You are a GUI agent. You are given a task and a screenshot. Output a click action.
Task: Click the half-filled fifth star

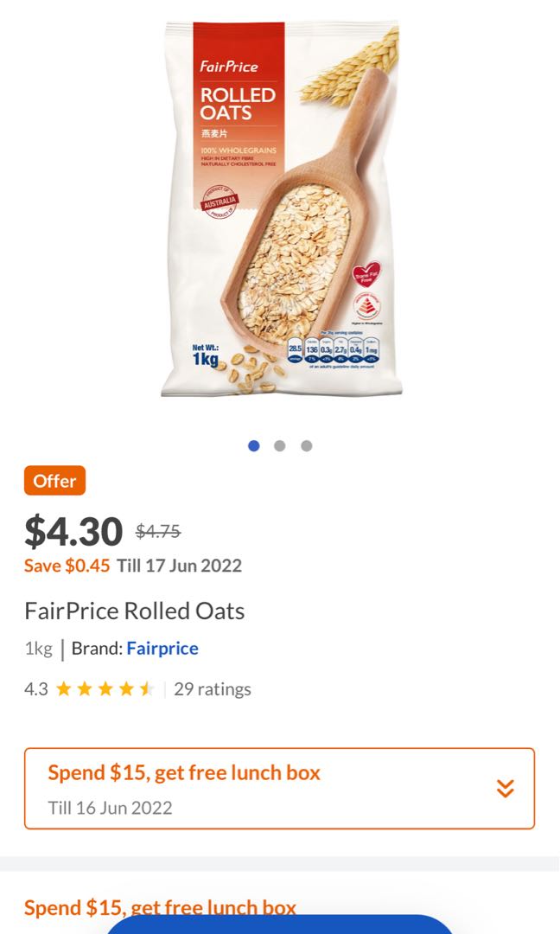[x=146, y=688]
